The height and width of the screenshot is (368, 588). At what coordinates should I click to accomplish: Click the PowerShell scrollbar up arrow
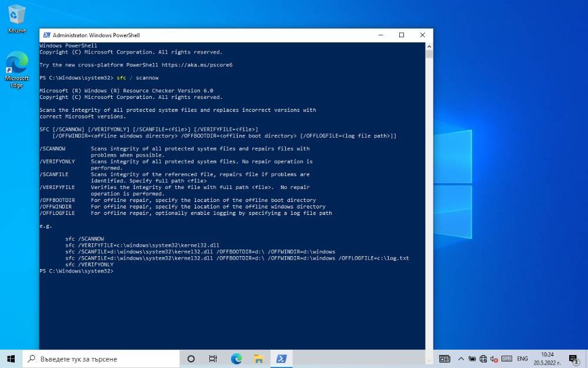click(429, 47)
